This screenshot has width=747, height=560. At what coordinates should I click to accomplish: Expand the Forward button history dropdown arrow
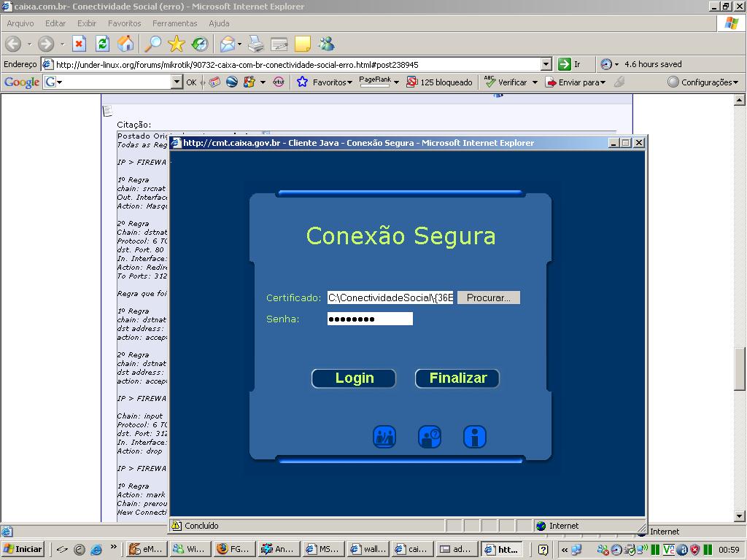click(62, 44)
